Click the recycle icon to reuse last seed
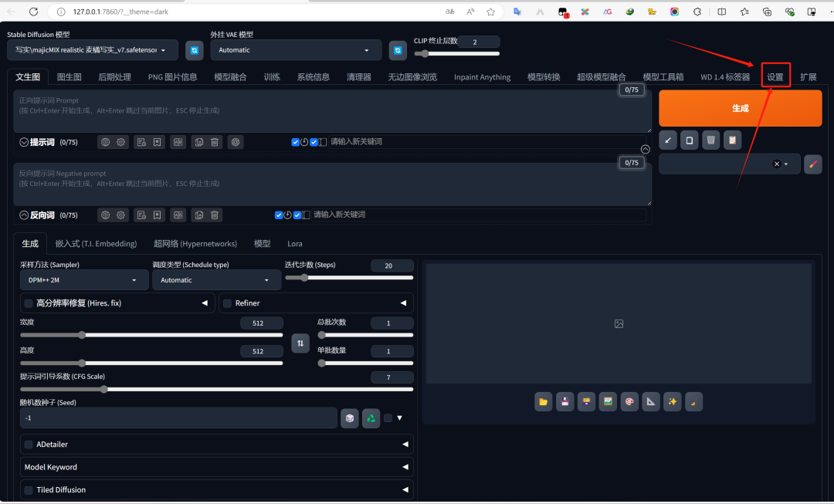 click(x=371, y=418)
